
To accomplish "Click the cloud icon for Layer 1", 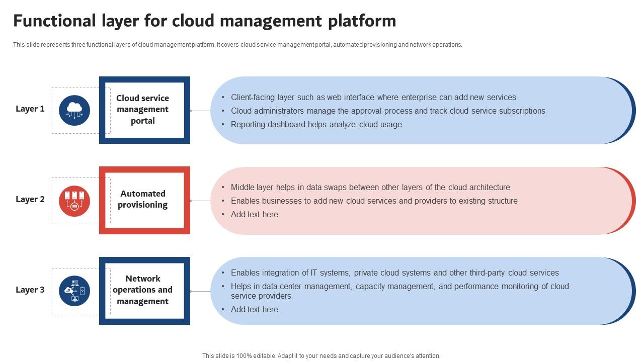I will click(74, 110).
